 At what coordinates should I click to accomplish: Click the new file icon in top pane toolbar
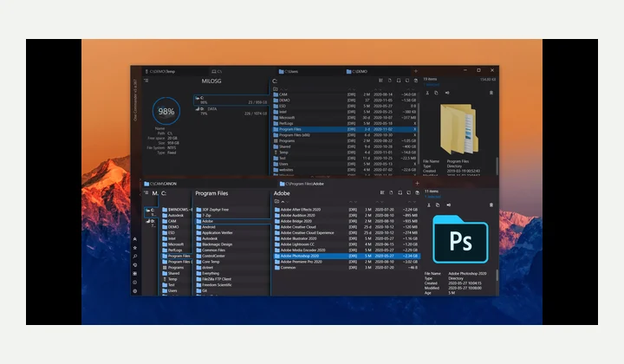click(x=390, y=81)
